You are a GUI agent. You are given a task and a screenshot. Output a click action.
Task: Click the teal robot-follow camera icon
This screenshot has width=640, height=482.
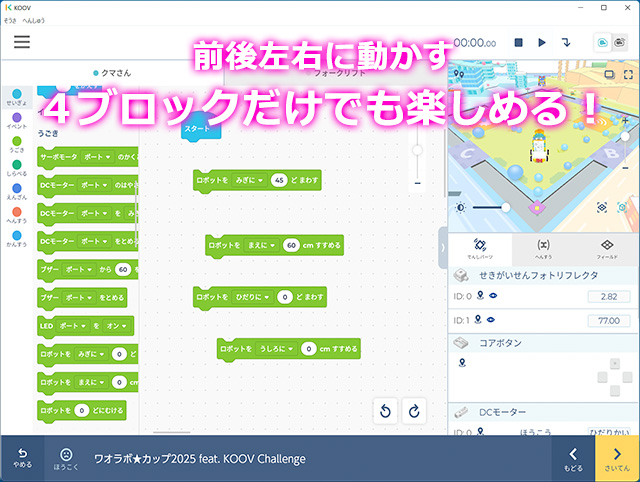pyautogui.click(x=622, y=207)
